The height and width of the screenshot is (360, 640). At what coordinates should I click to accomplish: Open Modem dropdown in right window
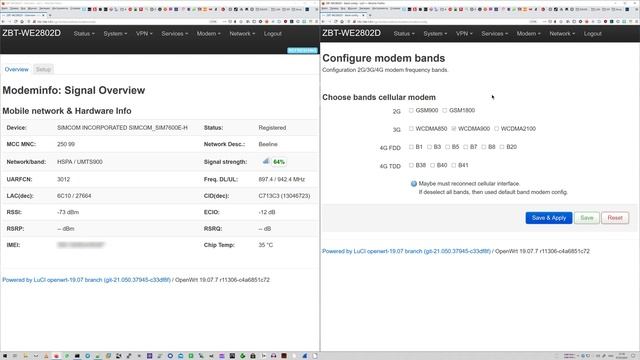point(528,34)
